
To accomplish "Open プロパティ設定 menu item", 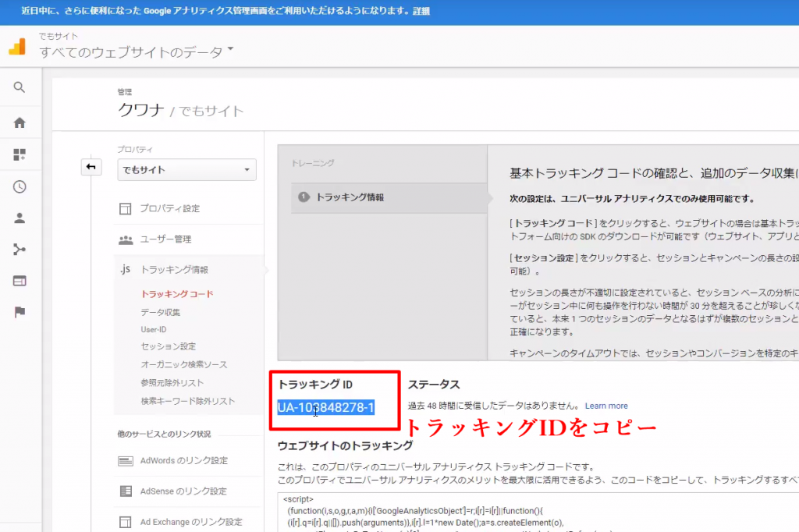I will (x=169, y=208).
